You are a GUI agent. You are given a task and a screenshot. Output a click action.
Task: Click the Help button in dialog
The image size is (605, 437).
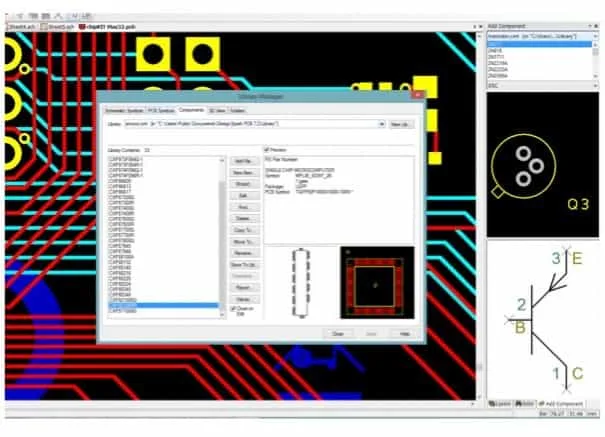coord(405,333)
